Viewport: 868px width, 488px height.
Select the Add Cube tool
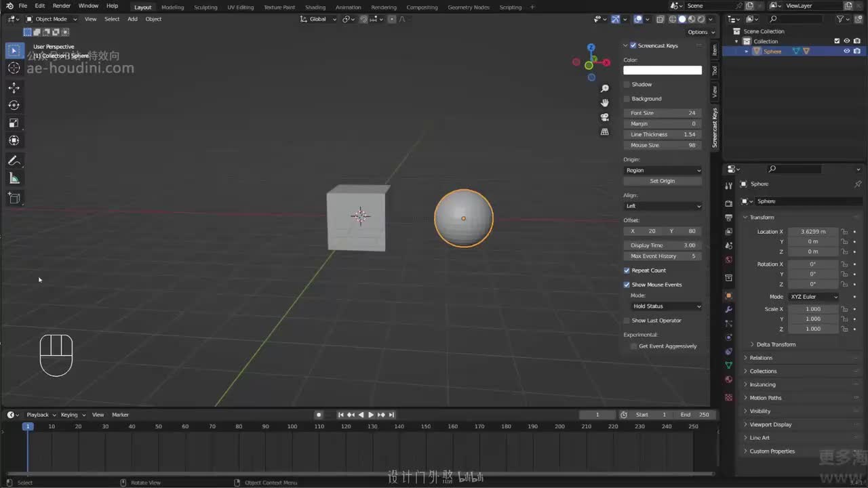click(14, 198)
